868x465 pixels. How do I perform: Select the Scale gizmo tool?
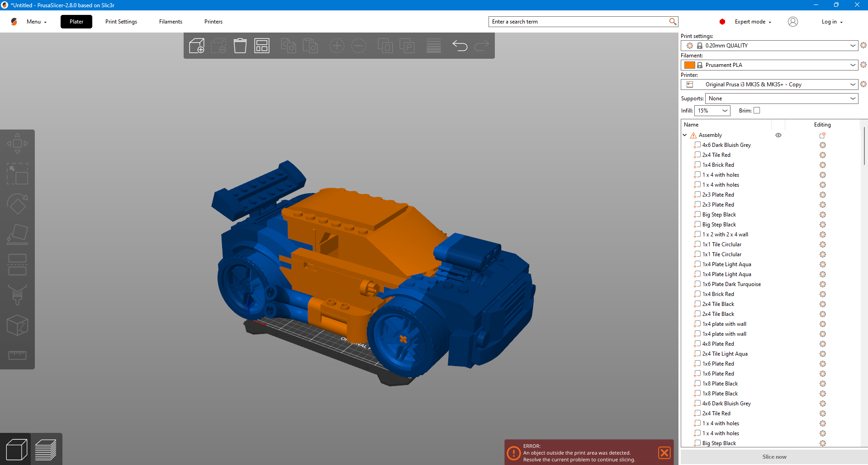click(x=17, y=174)
